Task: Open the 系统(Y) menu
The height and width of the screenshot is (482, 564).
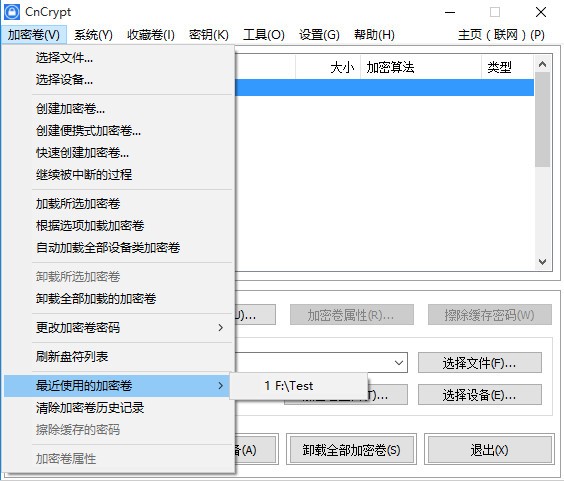Action: pyautogui.click(x=93, y=35)
